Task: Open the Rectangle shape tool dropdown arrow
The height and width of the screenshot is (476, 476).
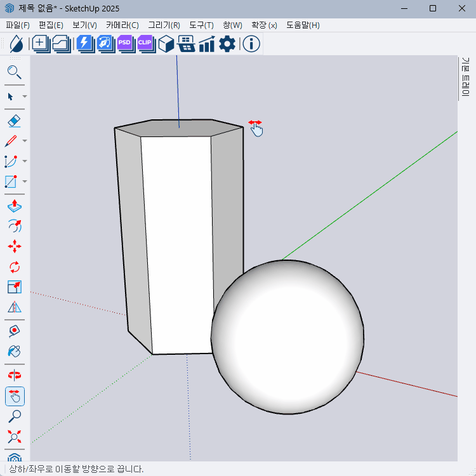Action: [25, 182]
